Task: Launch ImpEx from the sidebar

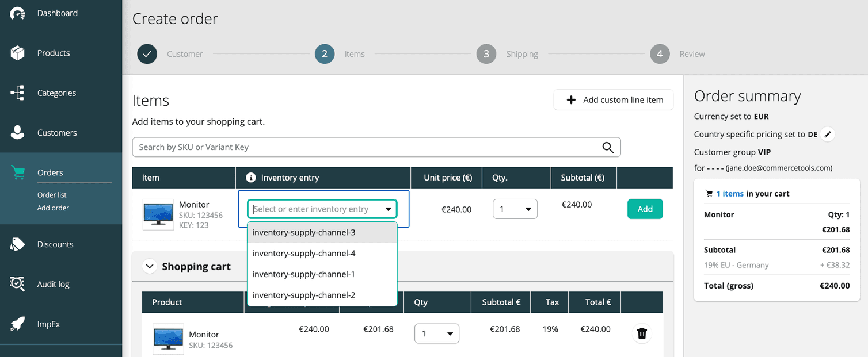Action: click(x=17, y=324)
